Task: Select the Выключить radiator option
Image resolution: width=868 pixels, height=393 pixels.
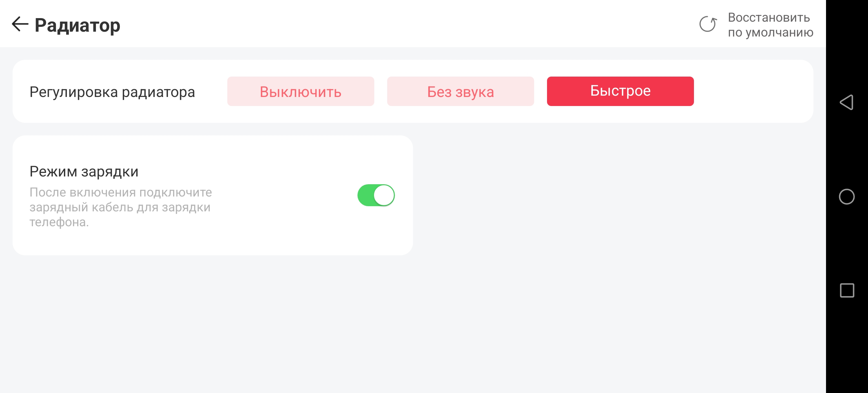Action: click(301, 91)
